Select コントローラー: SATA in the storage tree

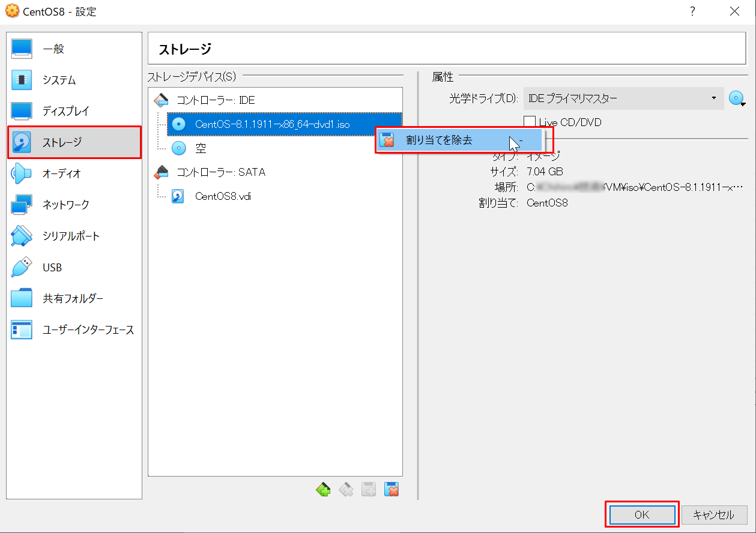coord(220,172)
